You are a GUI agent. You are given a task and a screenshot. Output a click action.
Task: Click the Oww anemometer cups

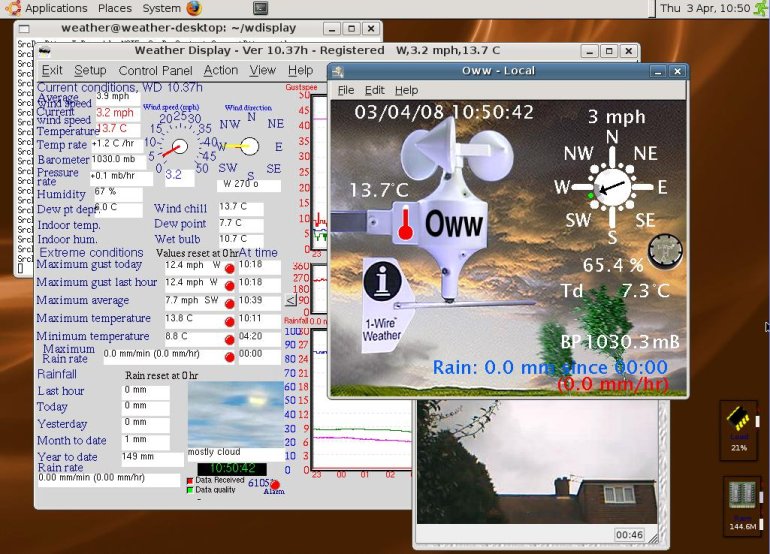(x=457, y=150)
